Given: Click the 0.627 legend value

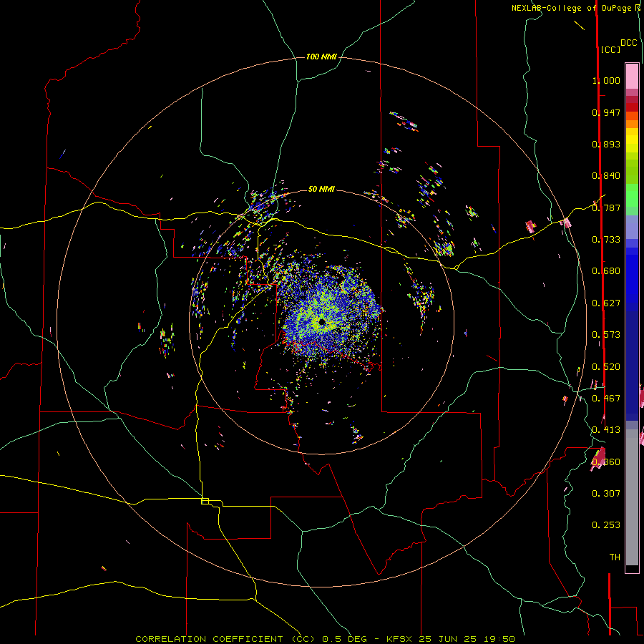Looking at the screenshot, I should [606, 303].
